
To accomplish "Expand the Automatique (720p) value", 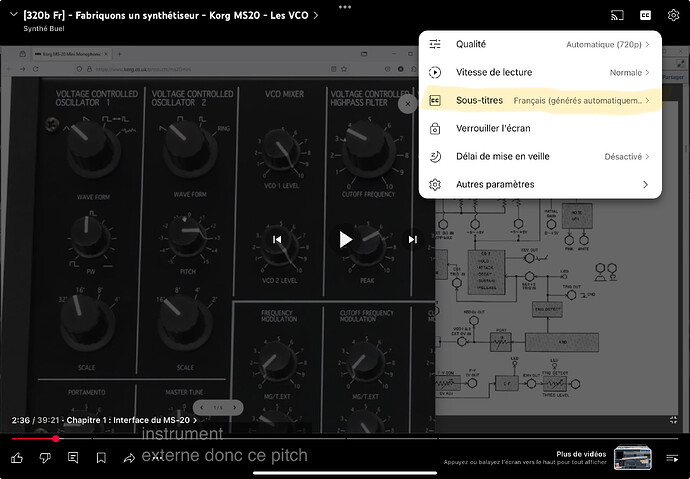I will 607,44.
